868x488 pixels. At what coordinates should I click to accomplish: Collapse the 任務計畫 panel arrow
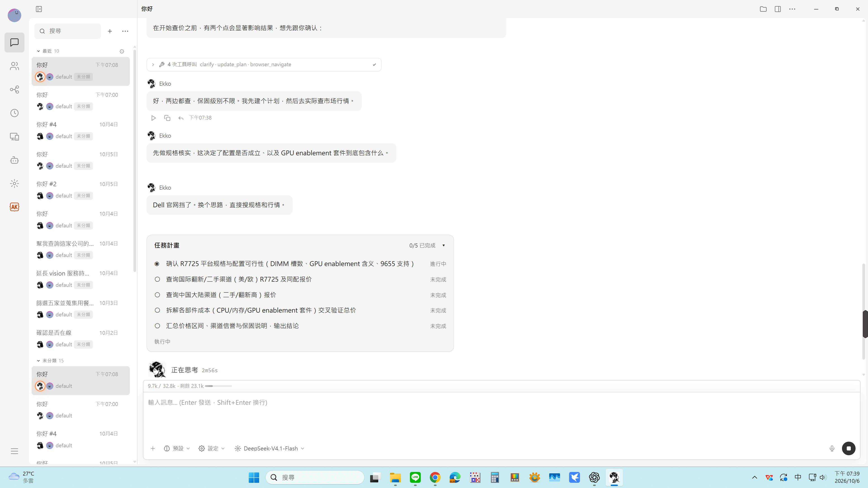click(443, 245)
